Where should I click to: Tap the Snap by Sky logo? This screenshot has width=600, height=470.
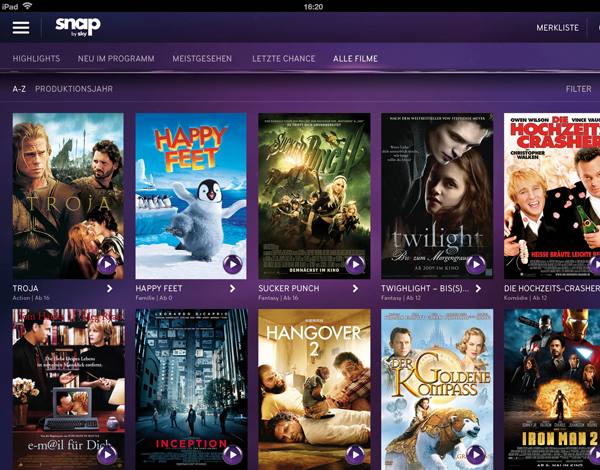(x=78, y=27)
